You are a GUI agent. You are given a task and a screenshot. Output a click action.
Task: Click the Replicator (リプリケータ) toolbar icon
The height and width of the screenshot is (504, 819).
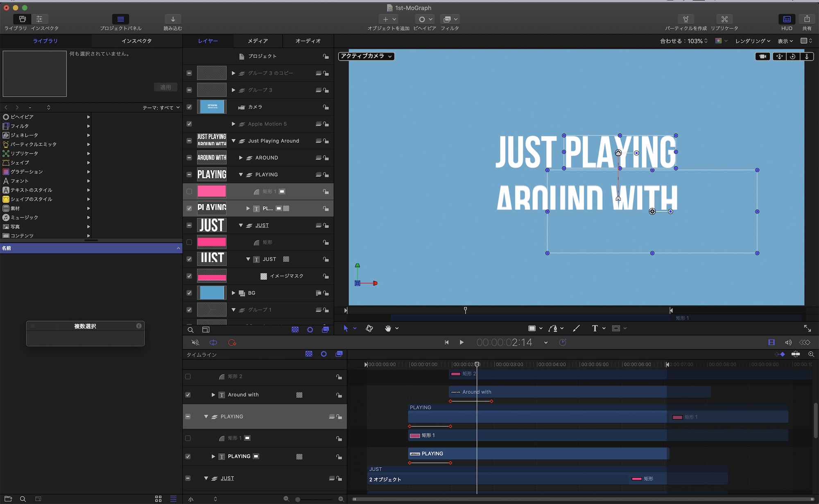[x=724, y=19]
